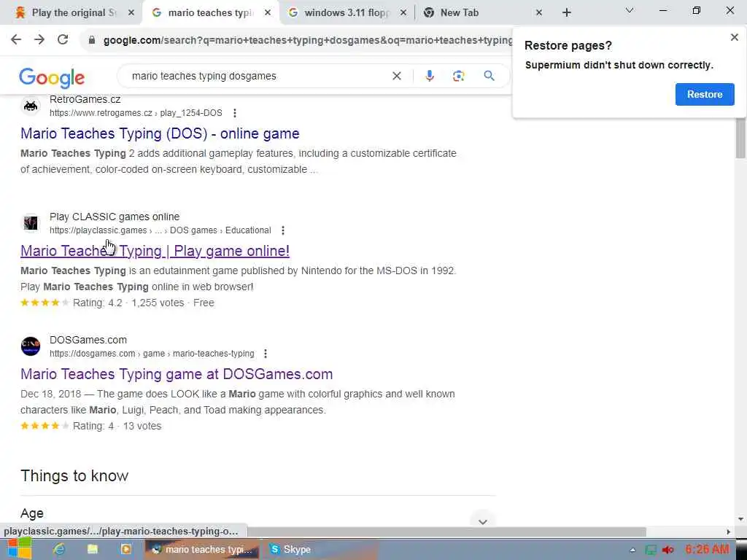Click the Play CLASSIC games favicon
The width and height of the screenshot is (747, 560).
tap(31, 223)
